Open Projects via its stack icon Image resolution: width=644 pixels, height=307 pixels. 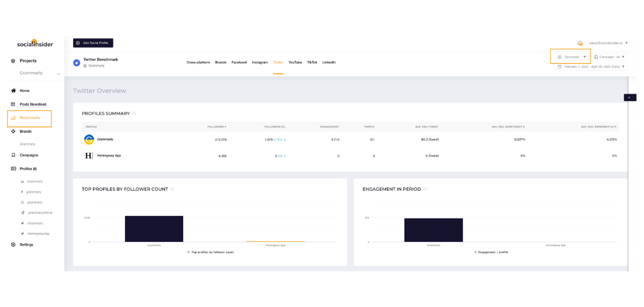pos(13,61)
